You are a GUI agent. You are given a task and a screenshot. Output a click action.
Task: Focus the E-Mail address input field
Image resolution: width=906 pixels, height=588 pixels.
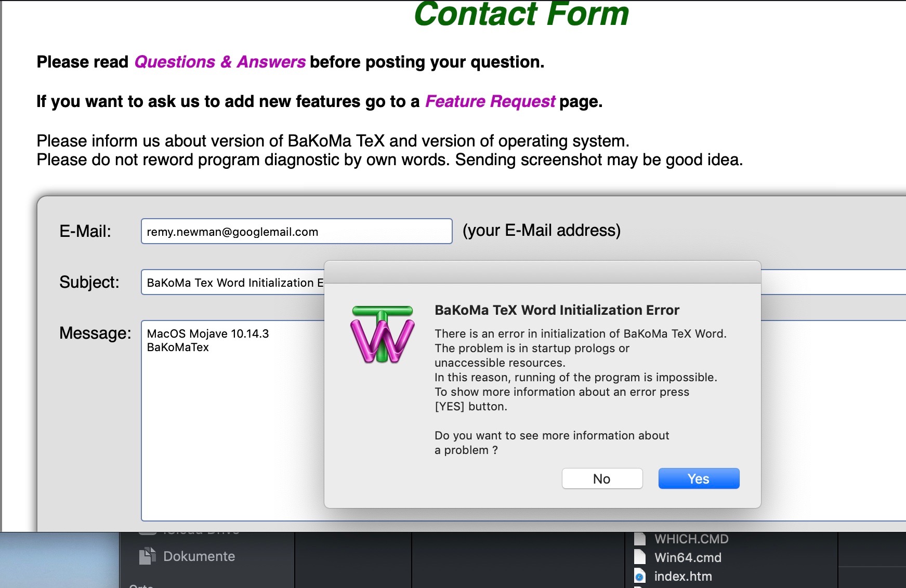pyautogui.click(x=296, y=232)
